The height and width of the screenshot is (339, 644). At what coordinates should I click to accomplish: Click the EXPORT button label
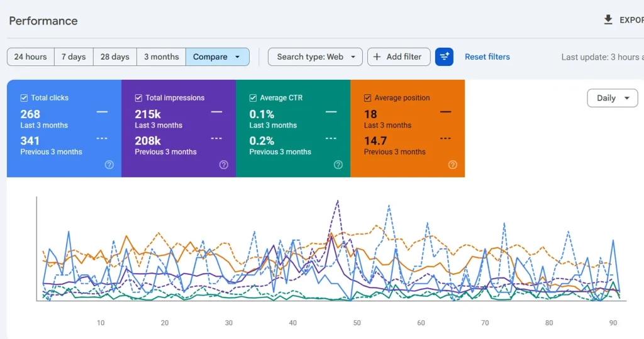(x=631, y=19)
